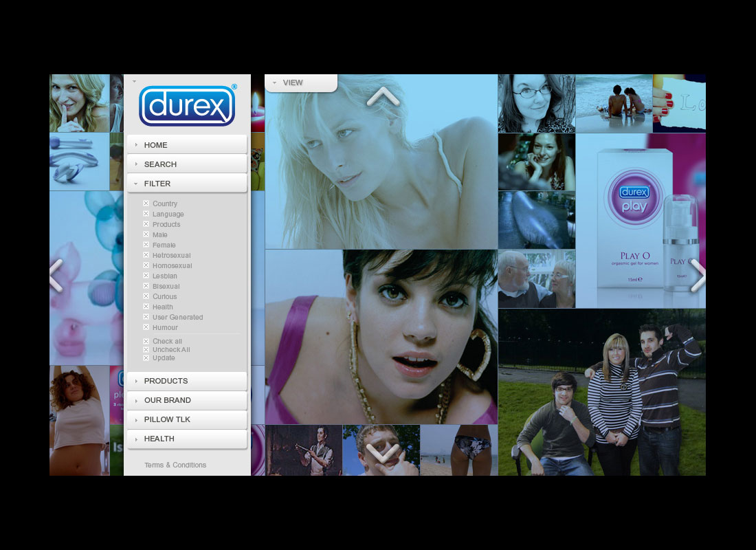Open the blue ring products thumbnail
The height and width of the screenshot is (550, 756).
coord(80,162)
